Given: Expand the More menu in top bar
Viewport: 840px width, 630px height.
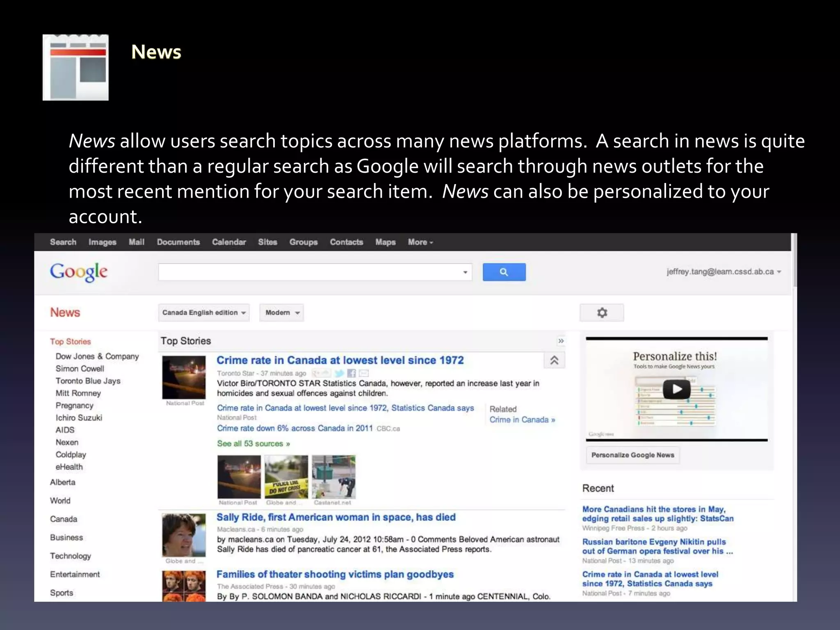Looking at the screenshot, I should 420,242.
